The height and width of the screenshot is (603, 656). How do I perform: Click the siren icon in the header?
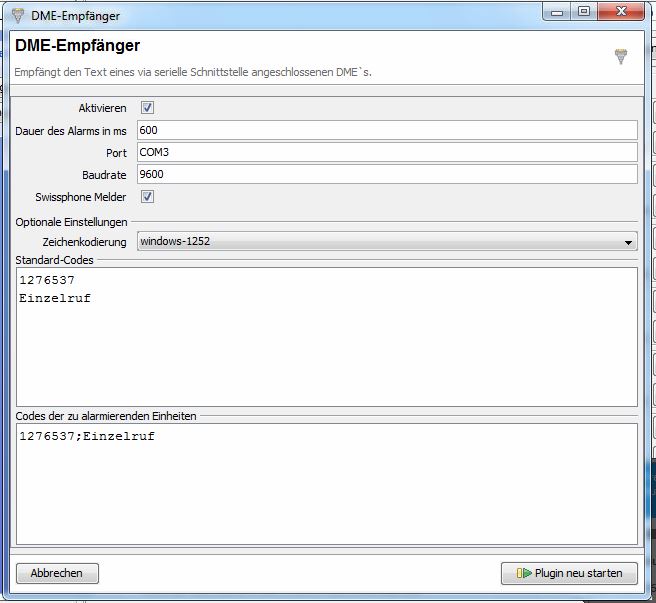click(x=621, y=57)
